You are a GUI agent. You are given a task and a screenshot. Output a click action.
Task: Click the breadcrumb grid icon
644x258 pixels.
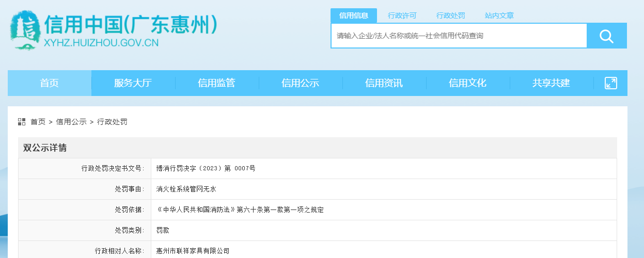[22, 122]
